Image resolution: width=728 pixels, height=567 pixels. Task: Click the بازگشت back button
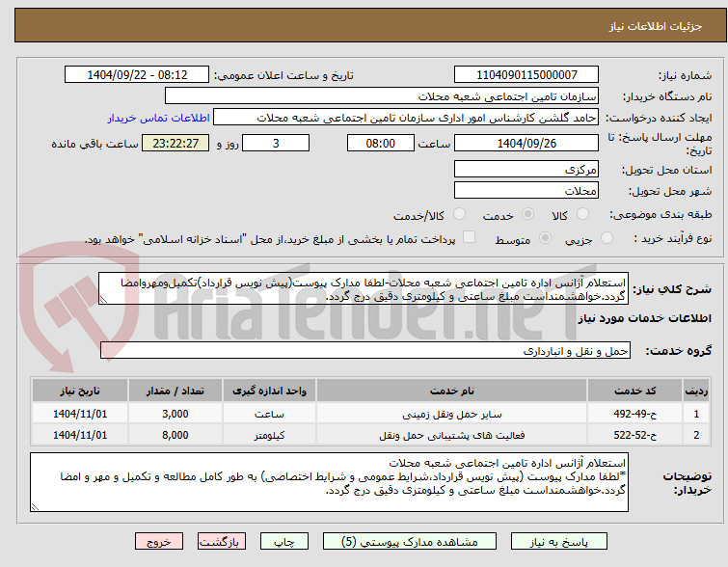pos(222,542)
